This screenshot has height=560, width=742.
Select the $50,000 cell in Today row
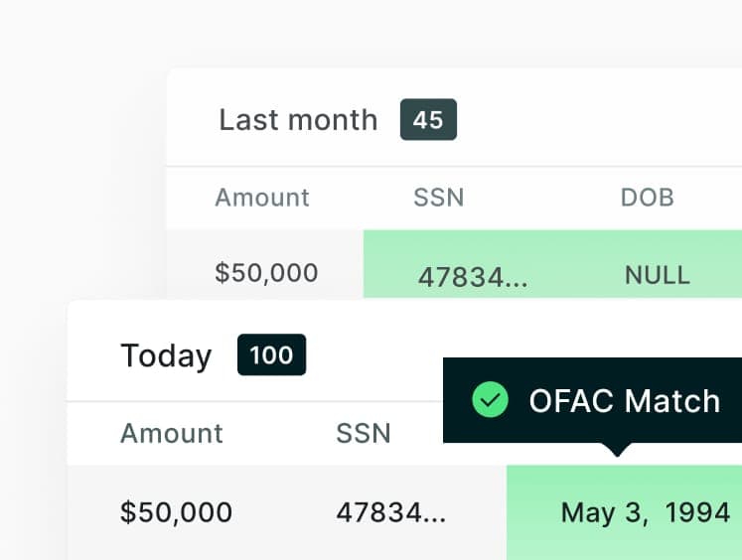[x=176, y=512]
